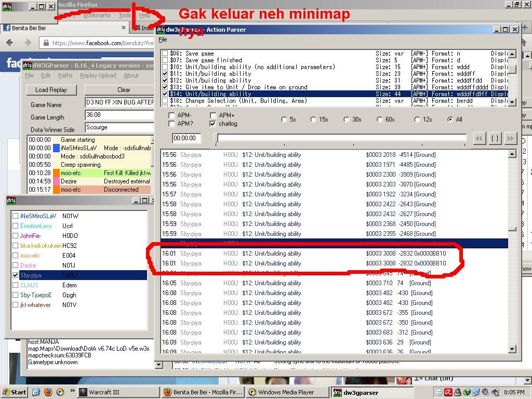The image size is (532, 399).
Task: Select the 00:14:59 Dezire Destroyed row
Action: [x=90, y=181]
